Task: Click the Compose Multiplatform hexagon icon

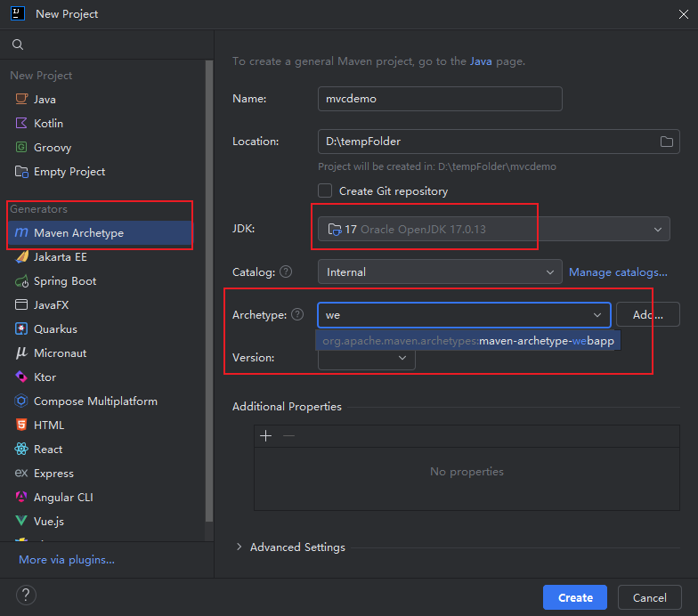Action: [x=21, y=401]
